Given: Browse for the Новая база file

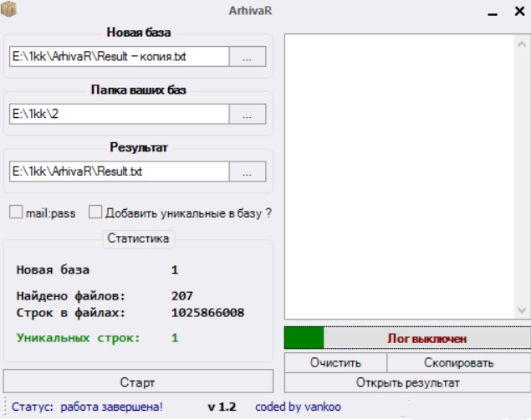Looking at the screenshot, I should [247, 57].
